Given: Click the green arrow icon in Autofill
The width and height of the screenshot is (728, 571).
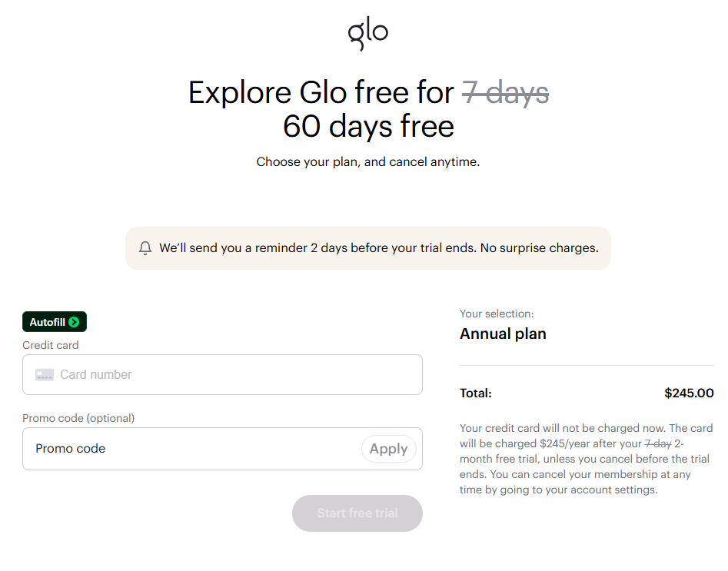Looking at the screenshot, I should click(x=74, y=322).
